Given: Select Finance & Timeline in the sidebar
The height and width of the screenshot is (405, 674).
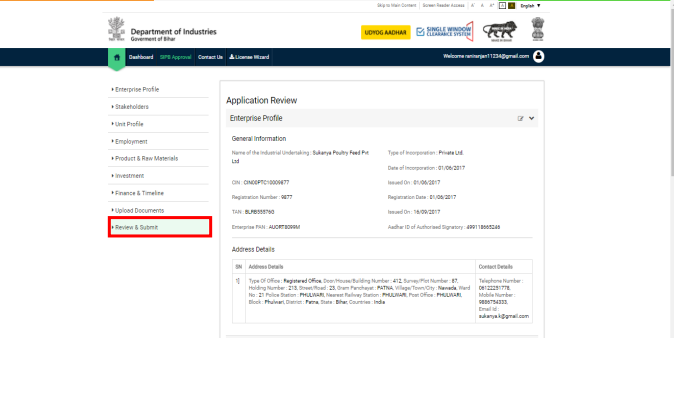Looking at the screenshot, I should coord(158,193).
